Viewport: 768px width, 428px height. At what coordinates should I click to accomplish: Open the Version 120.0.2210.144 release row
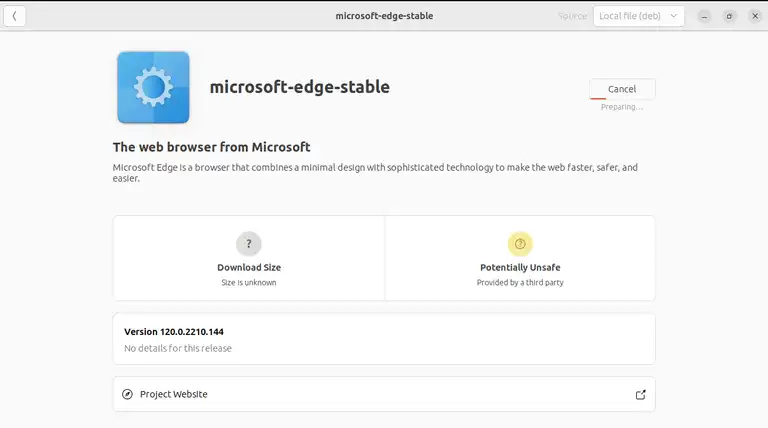[x=384, y=339]
